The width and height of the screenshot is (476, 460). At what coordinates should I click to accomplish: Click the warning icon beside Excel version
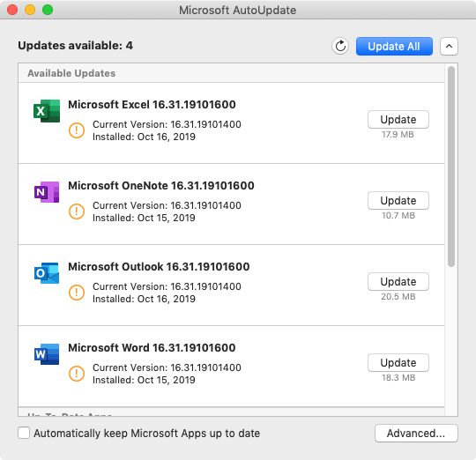(77, 130)
